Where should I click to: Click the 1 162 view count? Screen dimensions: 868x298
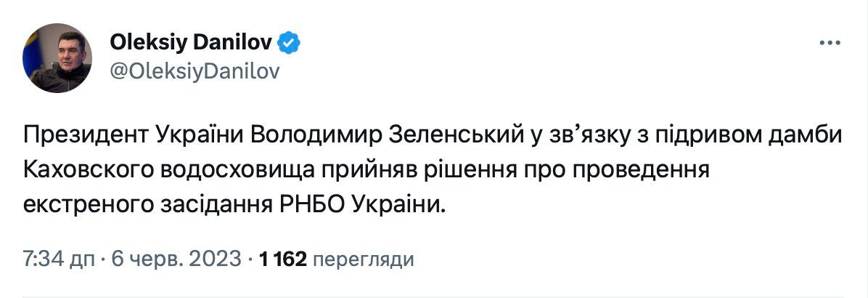[x=283, y=258]
